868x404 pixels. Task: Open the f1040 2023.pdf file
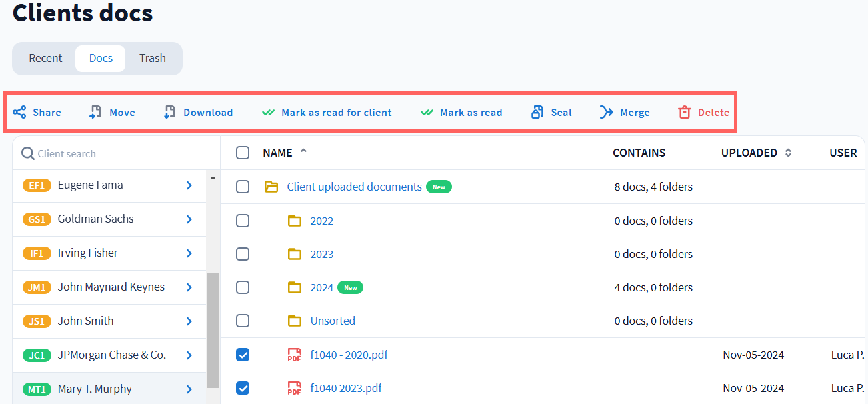[345, 388]
